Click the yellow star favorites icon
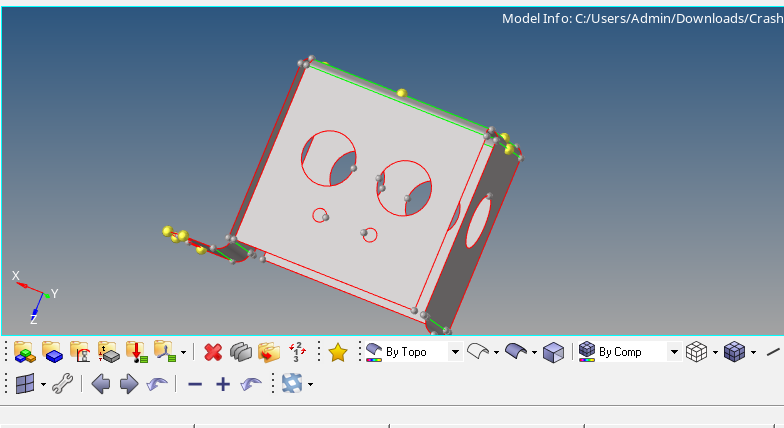Image resolution: width=784 pixels, height=428 pixels. pyautogui.click(x=338, y=352)
